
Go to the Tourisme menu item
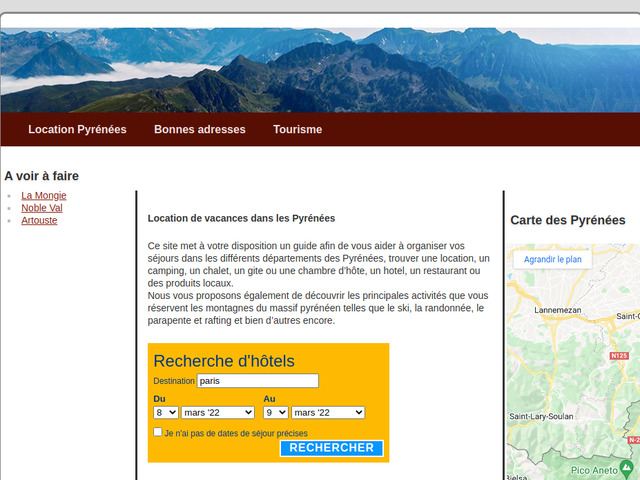297,129
